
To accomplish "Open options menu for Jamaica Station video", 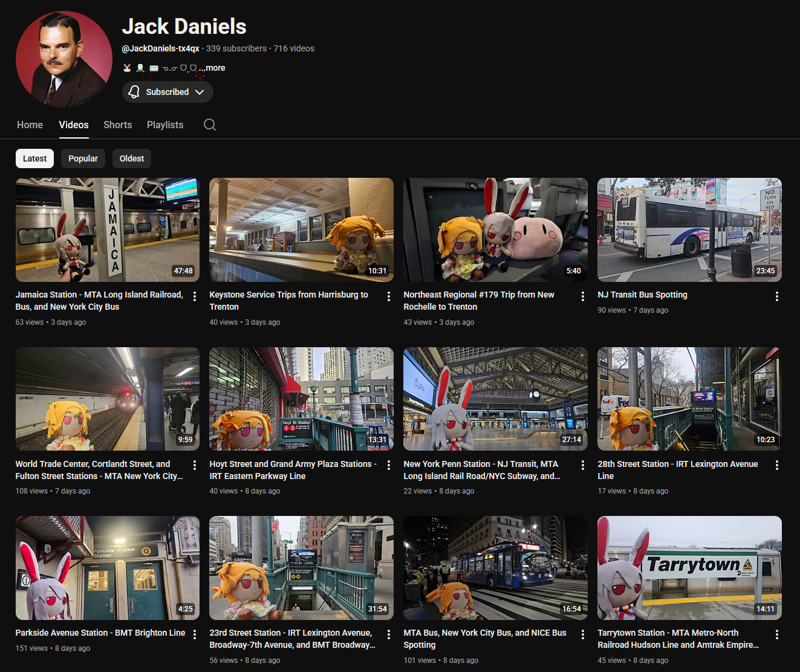I will (195, 296).
